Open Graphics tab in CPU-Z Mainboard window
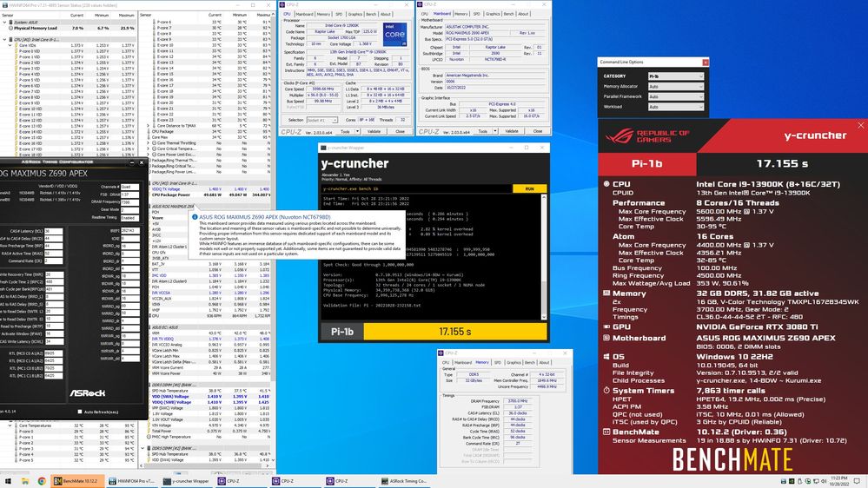This screenshot has width=868, height=488. pyautogui.click(x=492, y=14)
